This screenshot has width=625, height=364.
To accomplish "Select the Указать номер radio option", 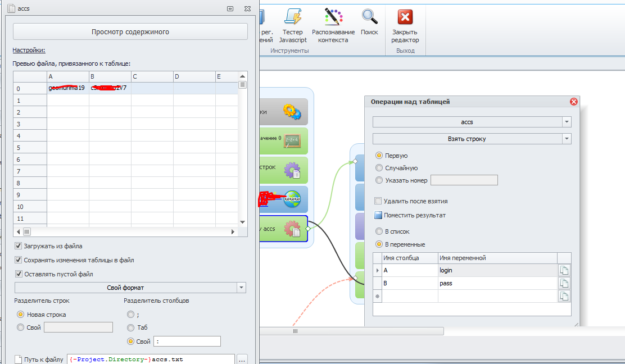I will (379, 180).
